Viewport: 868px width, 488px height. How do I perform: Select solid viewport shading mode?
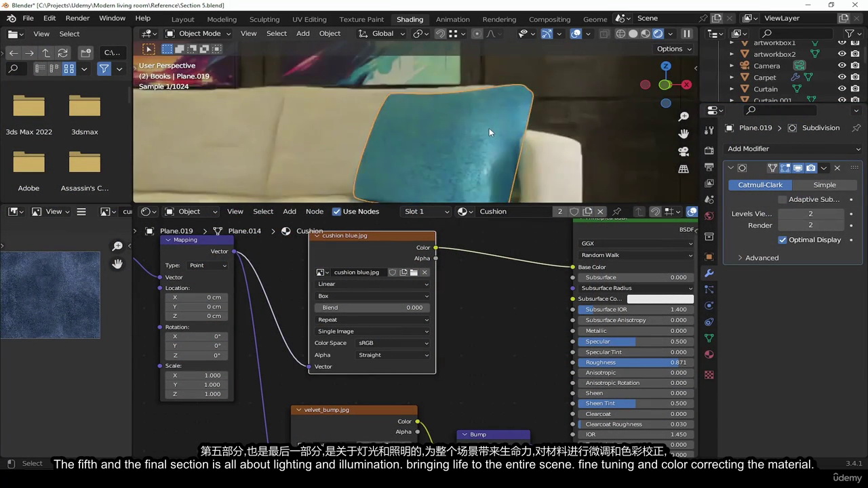(x=633, y=33)
